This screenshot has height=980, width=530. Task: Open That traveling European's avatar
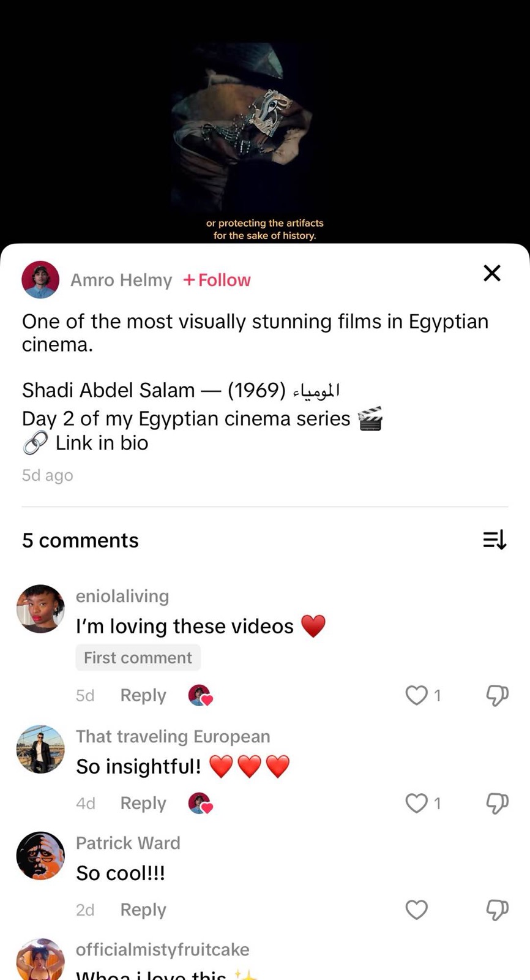coord(40,749)
